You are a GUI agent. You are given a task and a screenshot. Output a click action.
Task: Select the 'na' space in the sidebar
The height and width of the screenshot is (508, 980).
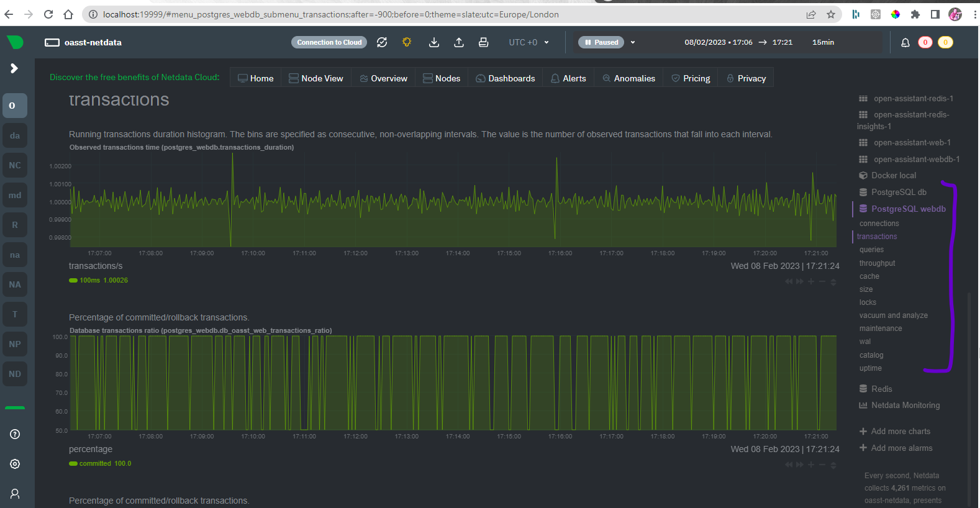coord(15,255)
